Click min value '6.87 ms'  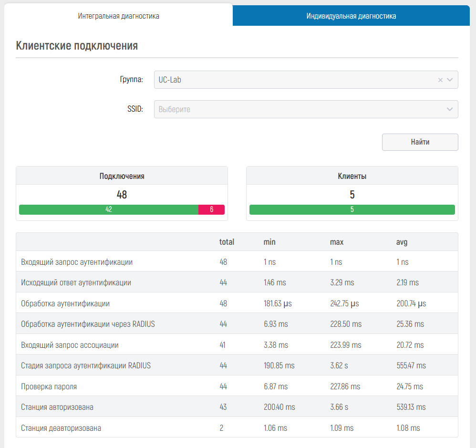[276, 386]
